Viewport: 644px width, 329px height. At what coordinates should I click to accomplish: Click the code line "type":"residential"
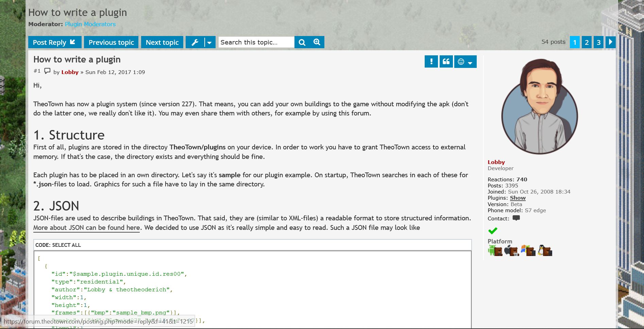click(x=89, y=282)
